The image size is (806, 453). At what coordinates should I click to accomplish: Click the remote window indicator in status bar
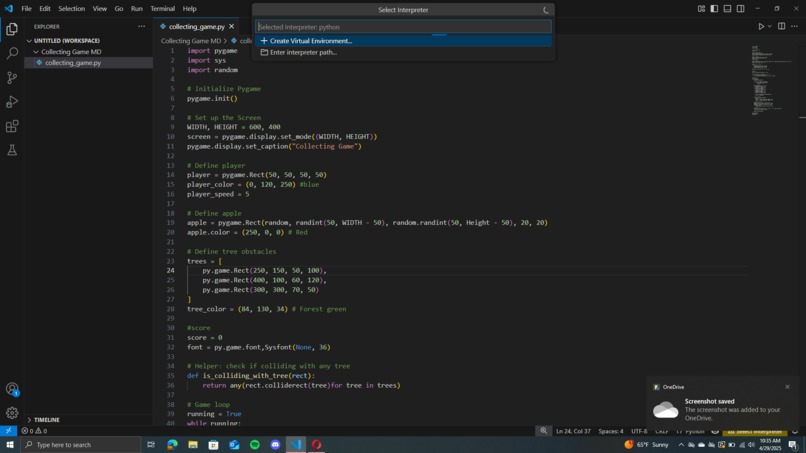pyautogui.click(x=8, y=431)
